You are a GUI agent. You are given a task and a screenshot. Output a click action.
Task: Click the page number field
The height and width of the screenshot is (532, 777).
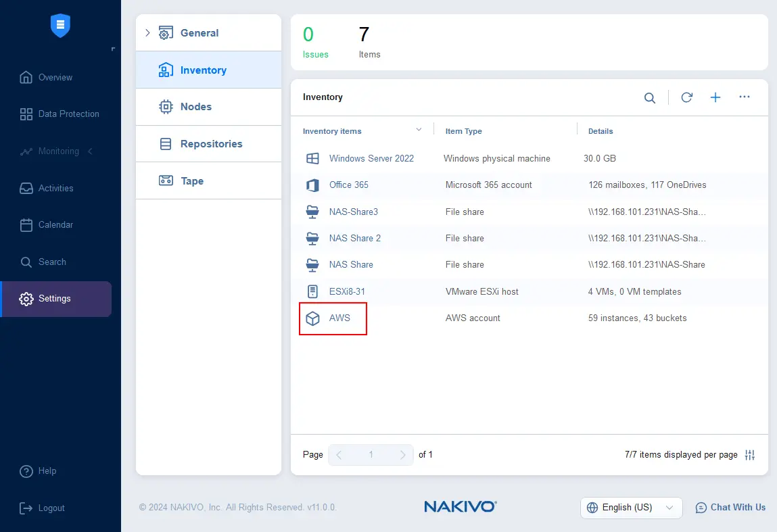point(371,455)
